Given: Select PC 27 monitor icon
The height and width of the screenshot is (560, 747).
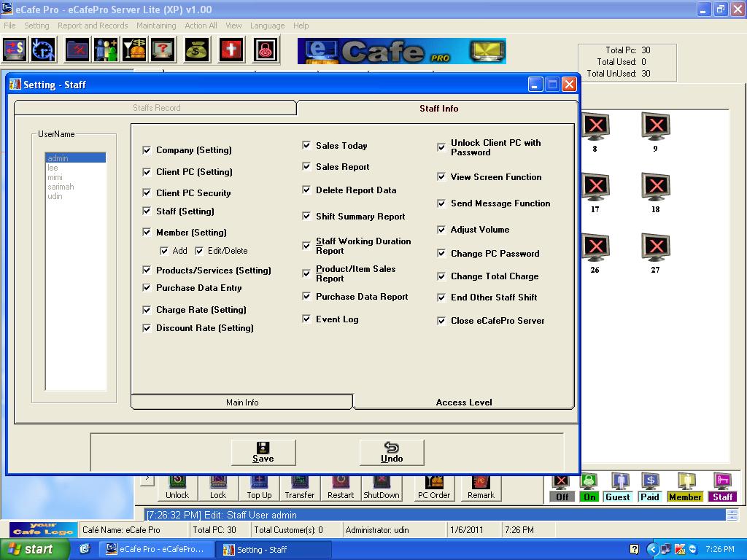Looking at the screenshot, I should point(656,248).
